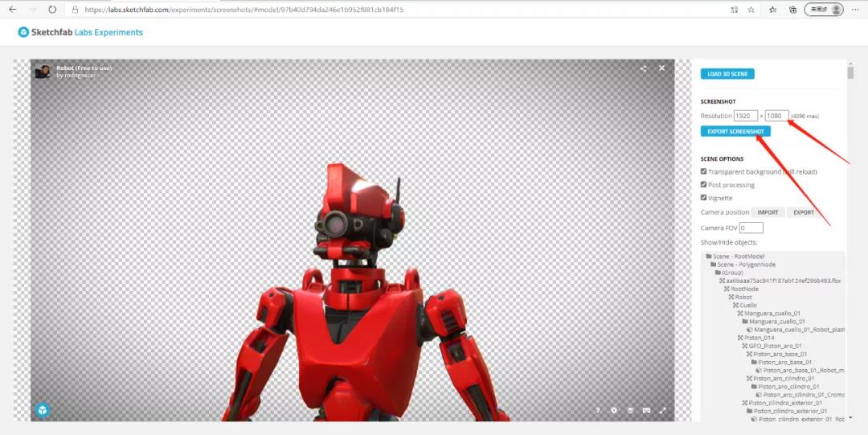Click the Camera FOV input field
This screenshot has height=435, width=868.
coord(751,228)
